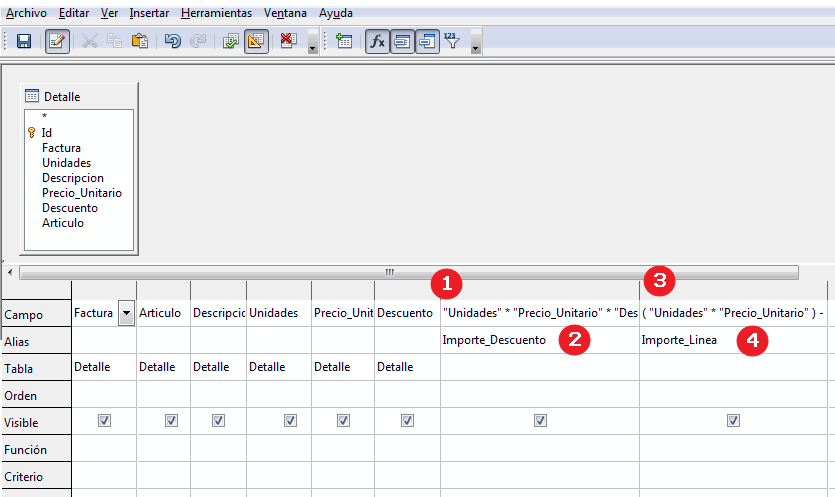
Task: Uncheck Visible for the Precio_Unitario column
Action: tap(343, 421)
